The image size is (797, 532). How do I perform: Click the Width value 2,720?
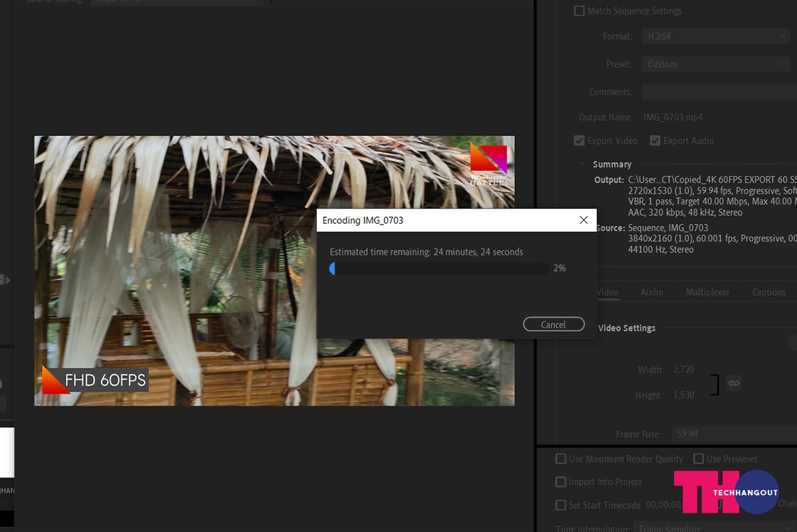point(683,369)
